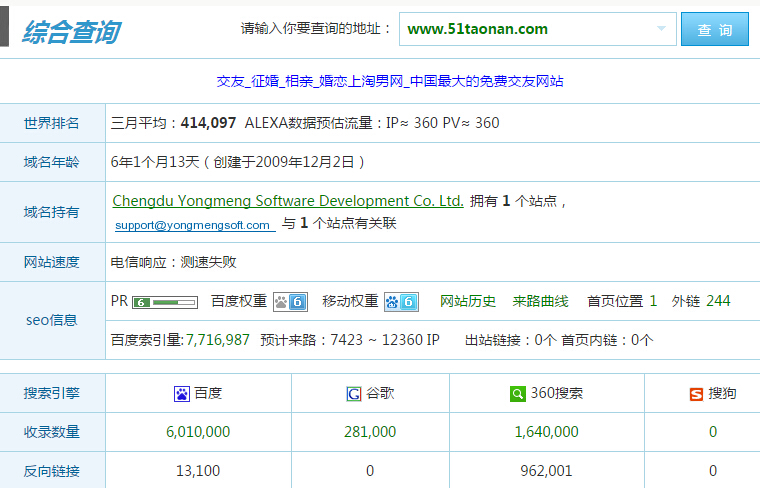Click the Alexa rank 414,097
The width and height of the screenshot is (760, 488).
tap(208, 123)
